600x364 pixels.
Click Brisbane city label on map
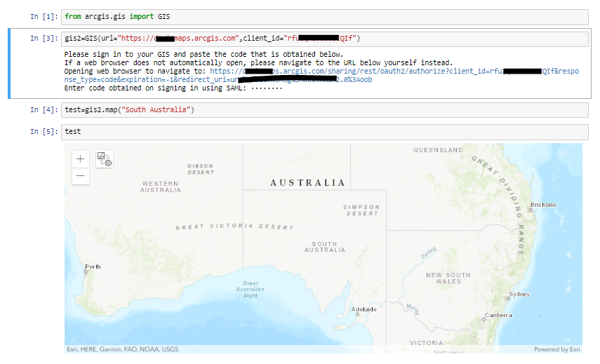[x=543, y=205]
